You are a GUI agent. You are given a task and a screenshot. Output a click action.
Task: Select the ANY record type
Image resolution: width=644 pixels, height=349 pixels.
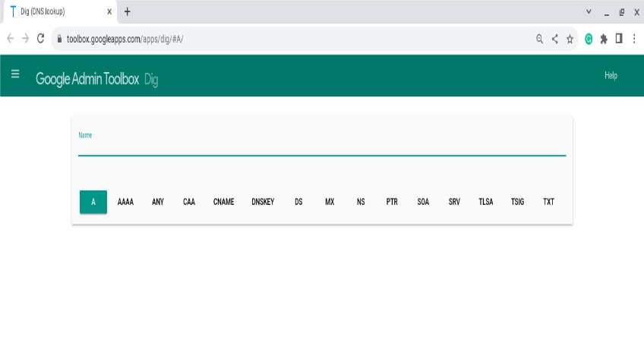click(158, 202)
